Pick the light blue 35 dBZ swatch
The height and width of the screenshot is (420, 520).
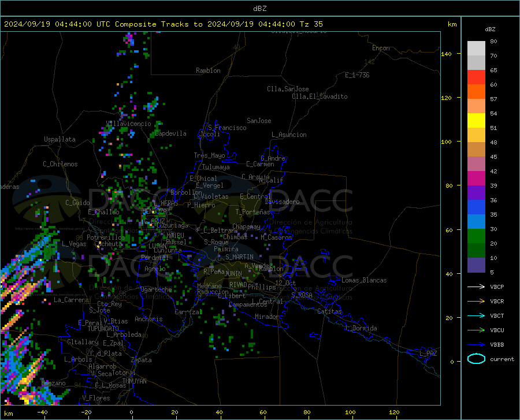pos(476,222)
